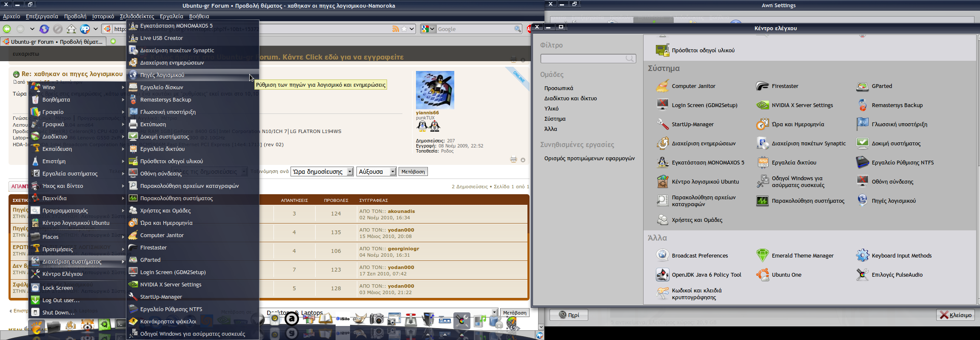Open Keyboard Input Methods settings
The width and height of the screenshot is (980, 340).
tap(894, 255)
